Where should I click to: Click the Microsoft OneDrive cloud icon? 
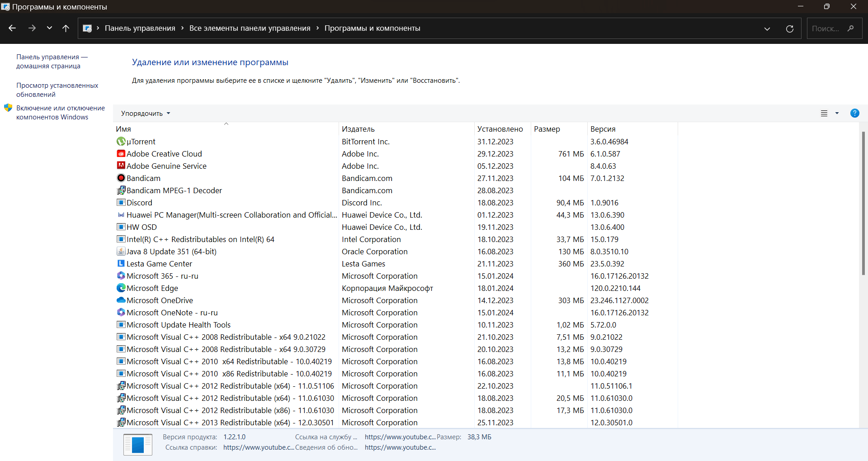point(121,300)
